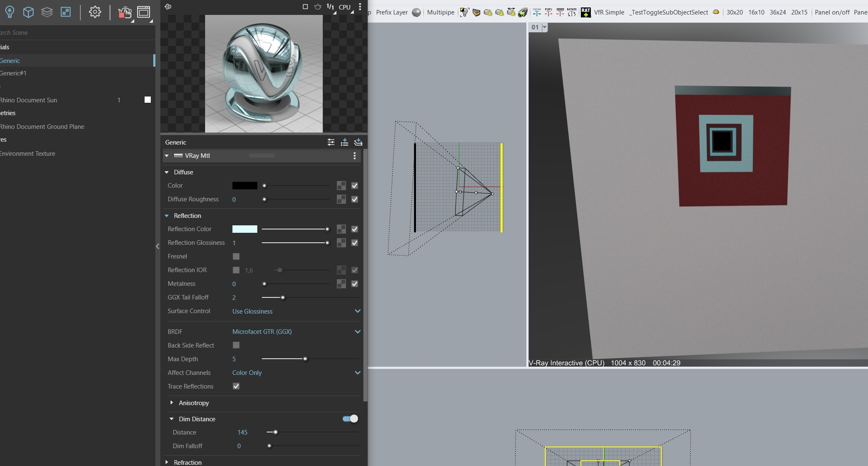Open Surface Control dropdown
868x466 pixels.
point(296,311)
